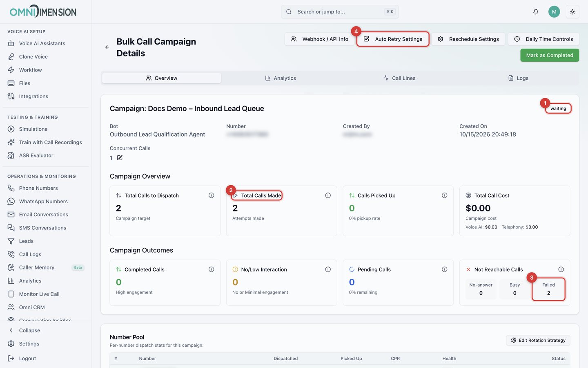Show info icon for No/Low Interaction
The height and width of the screenshot is (368, 588).
coord(328,269)
